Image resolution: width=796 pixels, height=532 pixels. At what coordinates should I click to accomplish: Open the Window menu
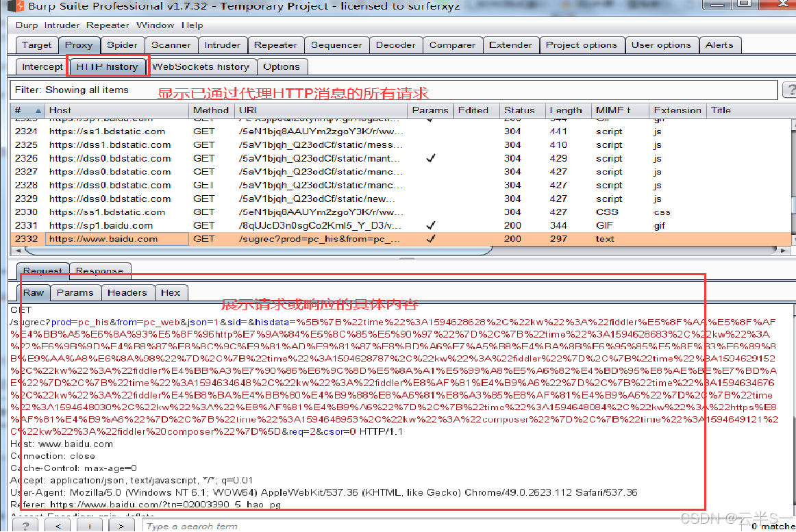tap(155, 25)
